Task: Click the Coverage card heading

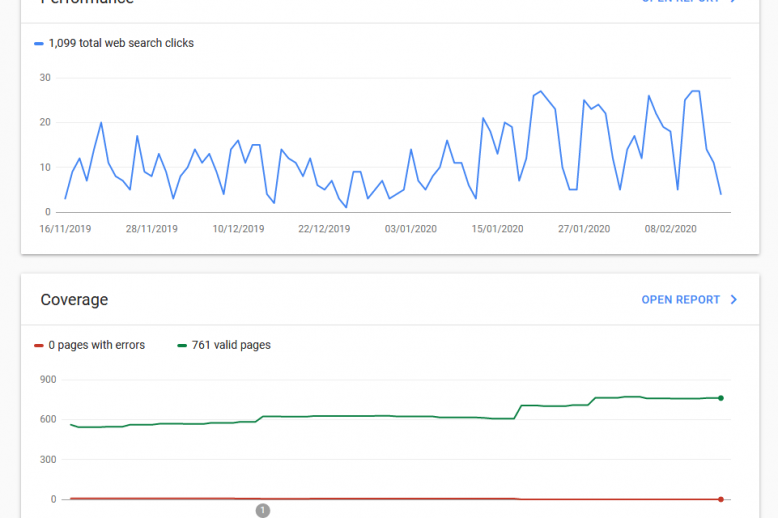Action: [x=74, y=300]
